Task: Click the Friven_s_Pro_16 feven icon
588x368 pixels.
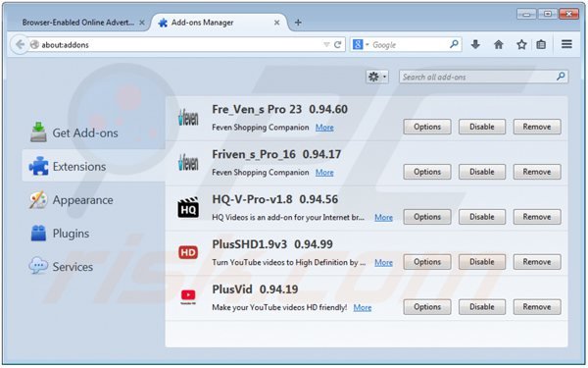Action: 188,163
